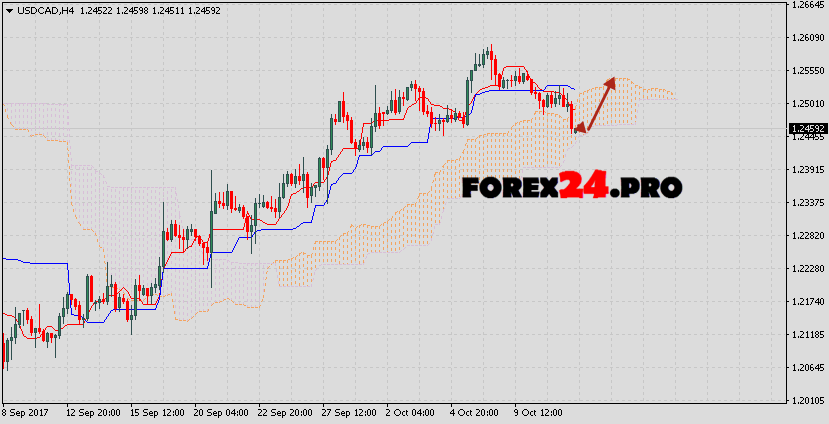
Task: Click the 8 Sep 2017 date label
Action: pyautogui.click(x=27, y=413)
